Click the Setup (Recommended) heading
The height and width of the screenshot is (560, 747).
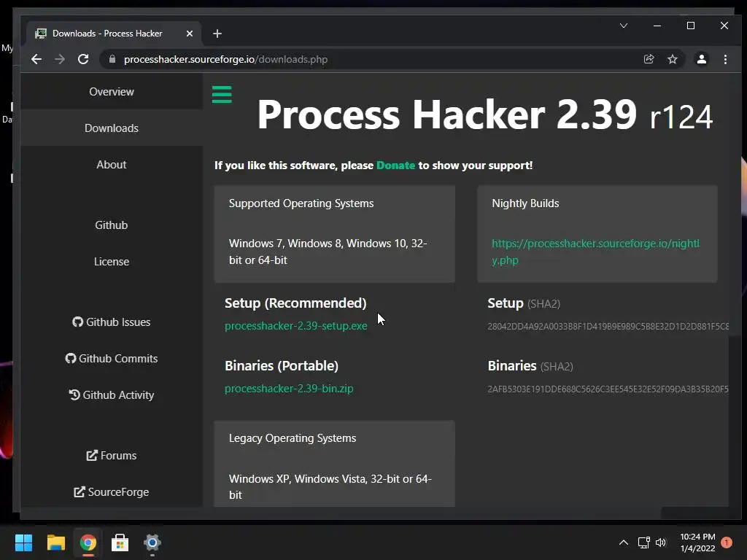[295, 303]
